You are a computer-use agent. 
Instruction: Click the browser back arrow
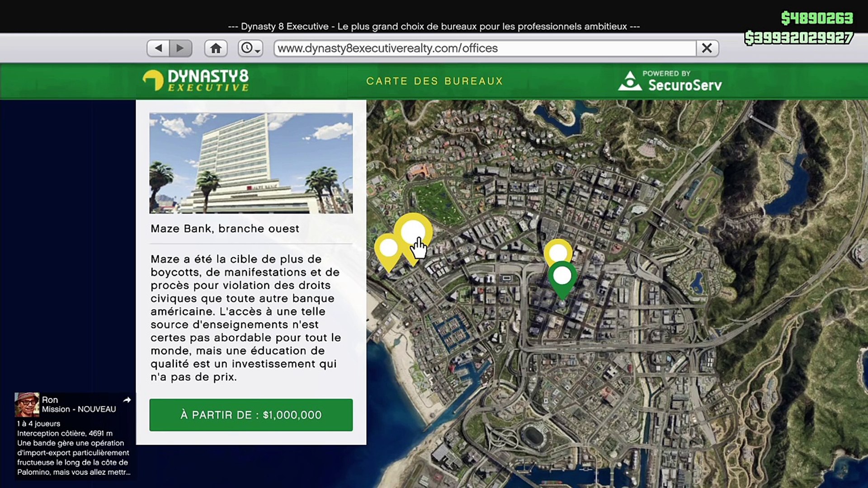pos(158,48)
